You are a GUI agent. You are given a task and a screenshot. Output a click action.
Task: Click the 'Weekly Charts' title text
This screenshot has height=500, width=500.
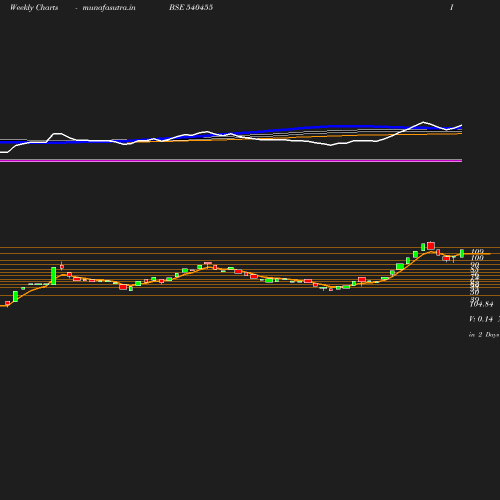click(34, 7)
